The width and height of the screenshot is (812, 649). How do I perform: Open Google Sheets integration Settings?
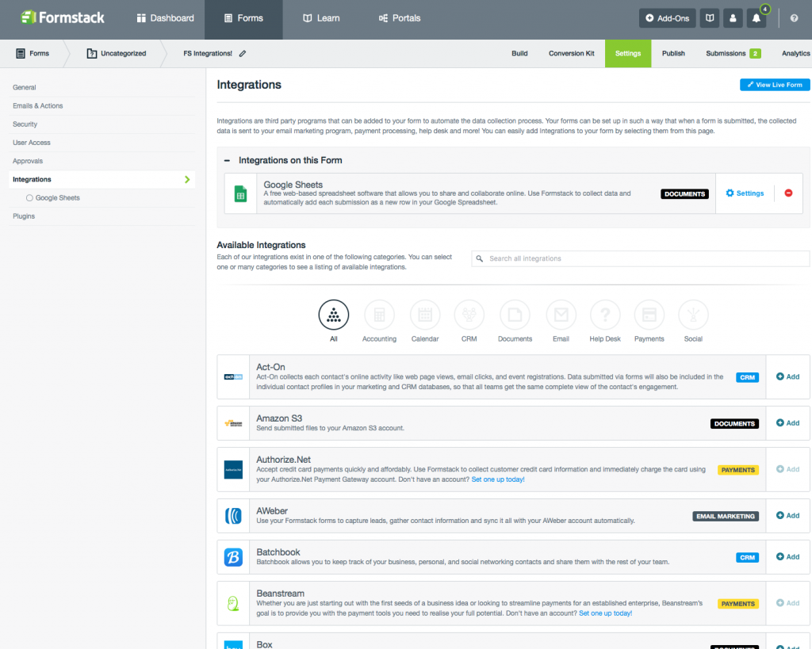pyautogui.click(x=745, y=193)
